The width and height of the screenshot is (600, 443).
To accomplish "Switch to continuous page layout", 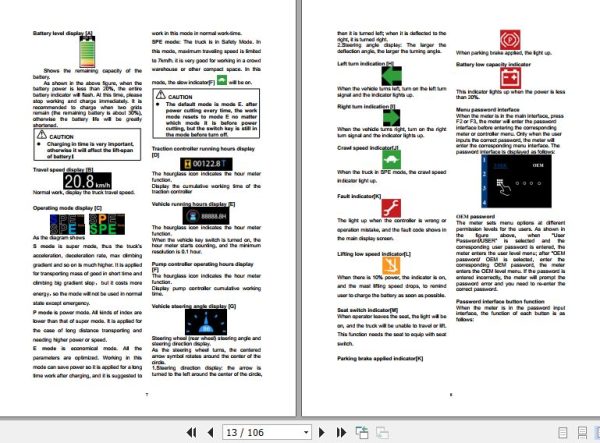I will pos(582,433).
